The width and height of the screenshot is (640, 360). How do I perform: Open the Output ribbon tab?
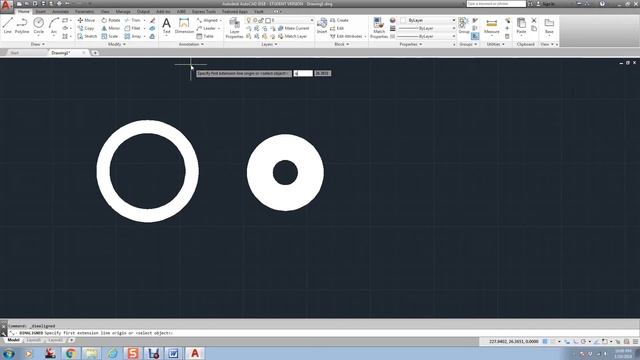tap(143, 11)
